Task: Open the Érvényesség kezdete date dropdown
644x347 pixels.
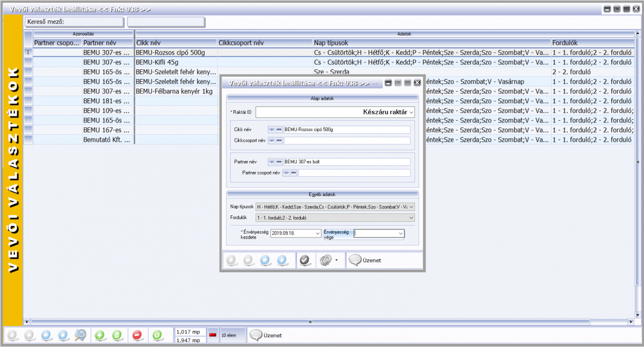Action: click(x=317, y=234)
